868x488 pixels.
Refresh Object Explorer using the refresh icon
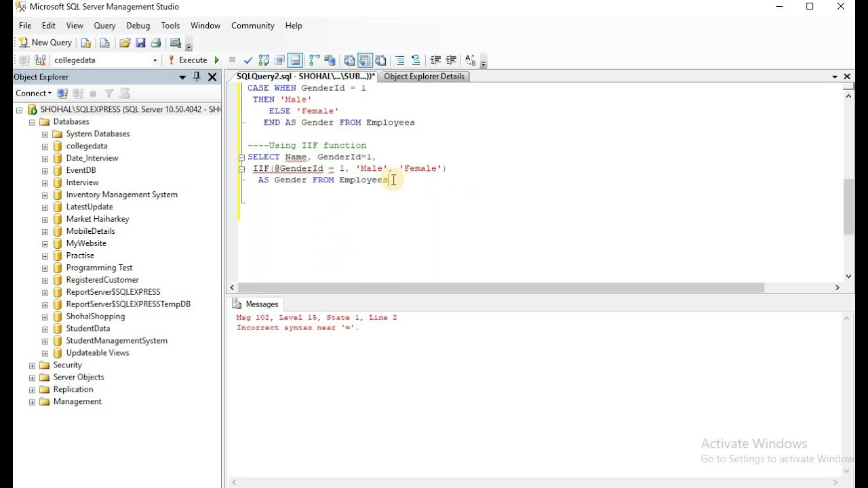[124, 94]
